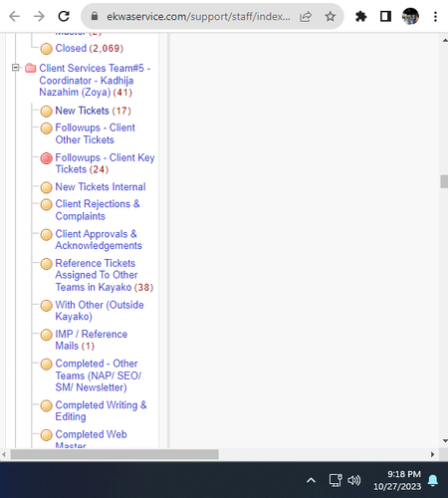Open Completed Writing & Editing
448x498 pixels.
coord(101,410)
